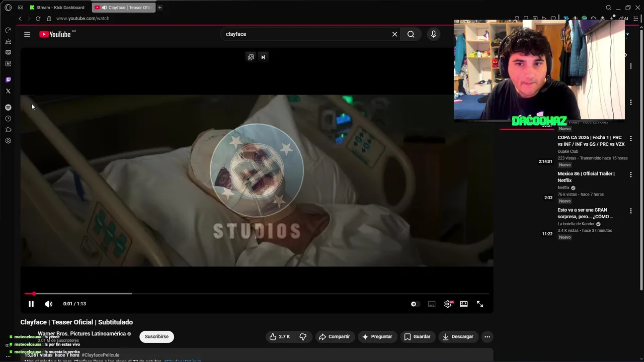This screenshot has width=644, height=362.
Task: Click the Preguntar button
Action: click(377, 336)
